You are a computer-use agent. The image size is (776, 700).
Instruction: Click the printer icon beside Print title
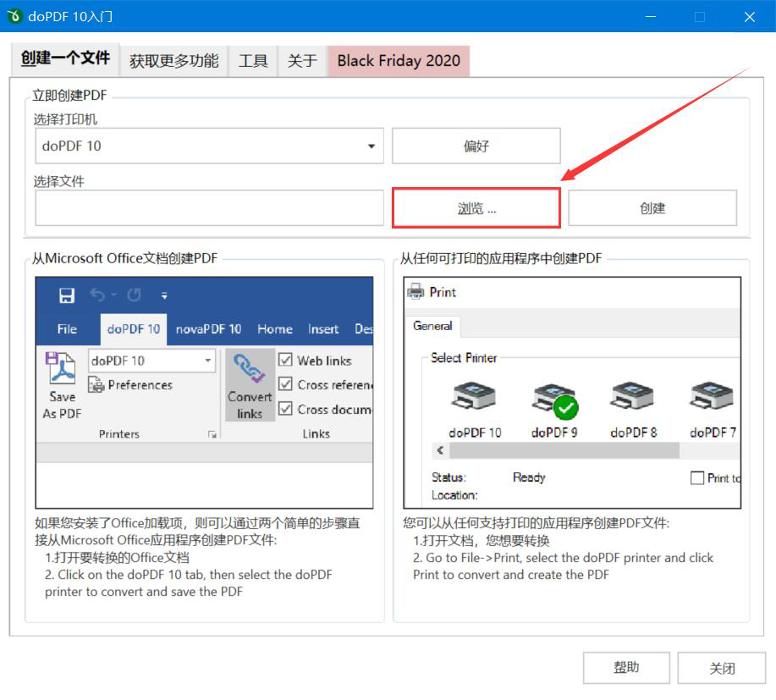pos(416,291)
